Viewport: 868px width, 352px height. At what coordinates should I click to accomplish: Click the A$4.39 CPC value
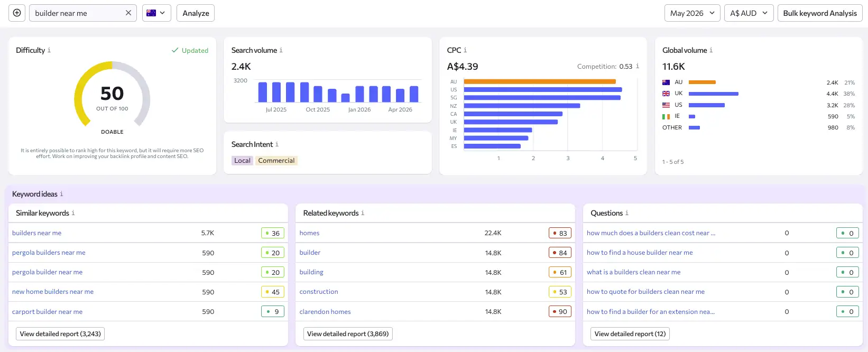click(x=463, y=67)
